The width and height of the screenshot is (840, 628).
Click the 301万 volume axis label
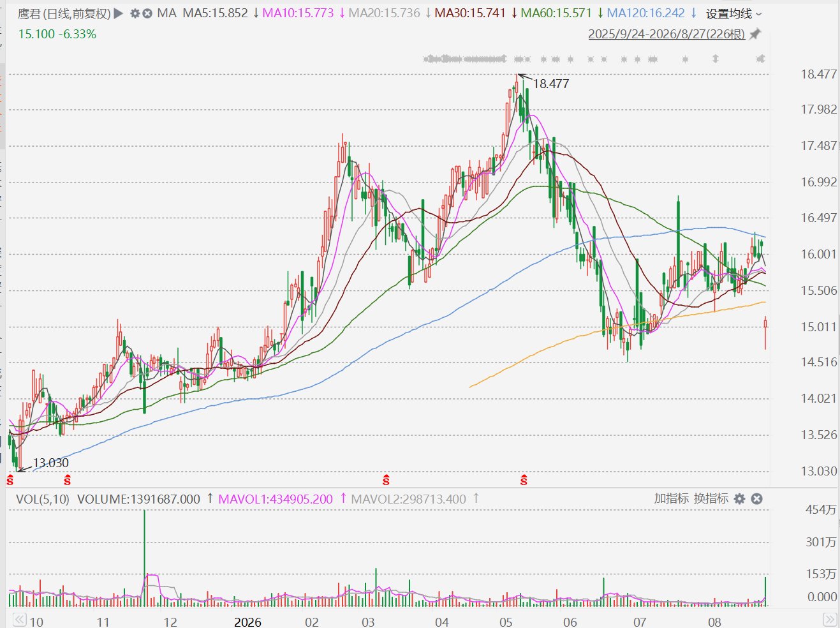tap(821, 542)
